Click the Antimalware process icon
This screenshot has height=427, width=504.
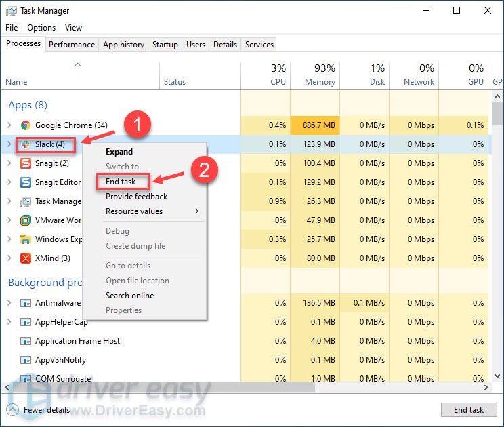coord(25,303)
